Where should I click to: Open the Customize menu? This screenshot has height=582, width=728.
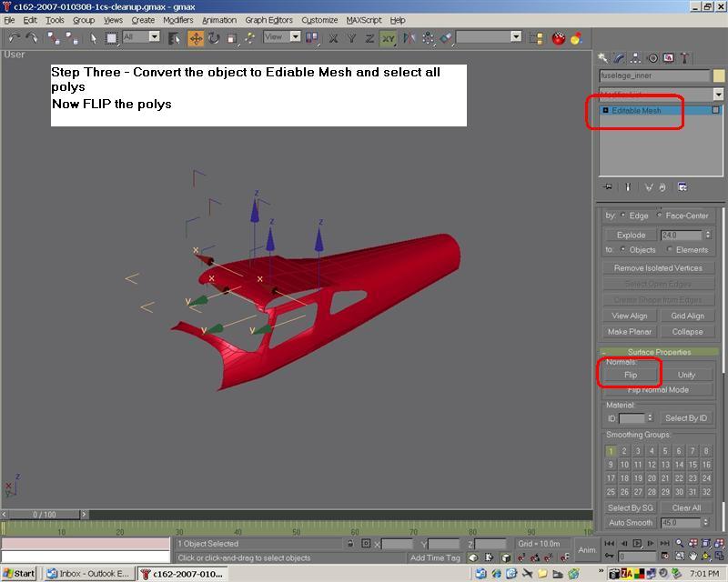coord(319,20)
